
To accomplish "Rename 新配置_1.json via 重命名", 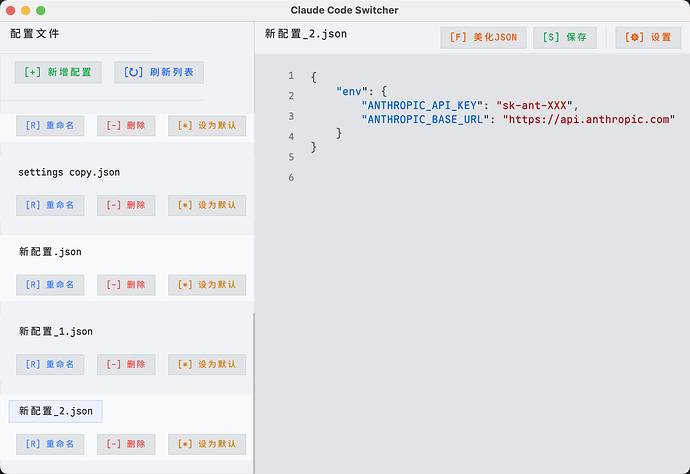I will pos(50,364).
